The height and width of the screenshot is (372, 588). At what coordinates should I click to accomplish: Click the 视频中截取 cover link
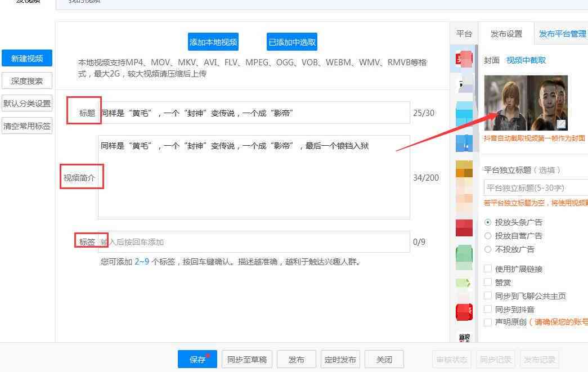pos(526,60)
